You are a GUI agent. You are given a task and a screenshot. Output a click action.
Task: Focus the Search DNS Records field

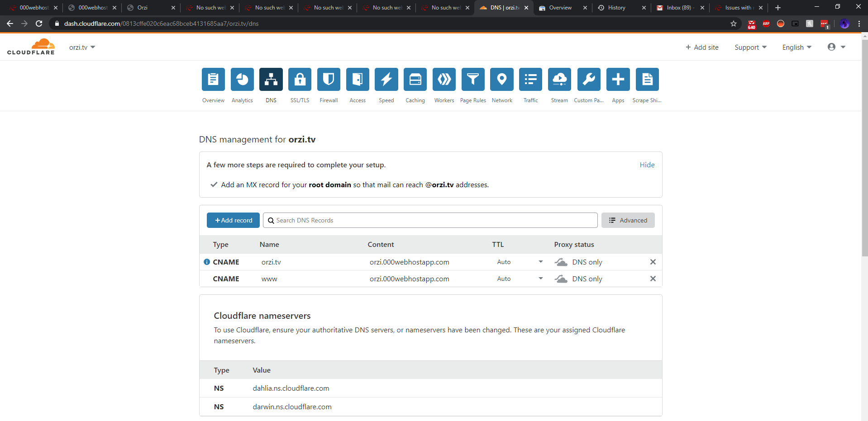click(430, 220)
